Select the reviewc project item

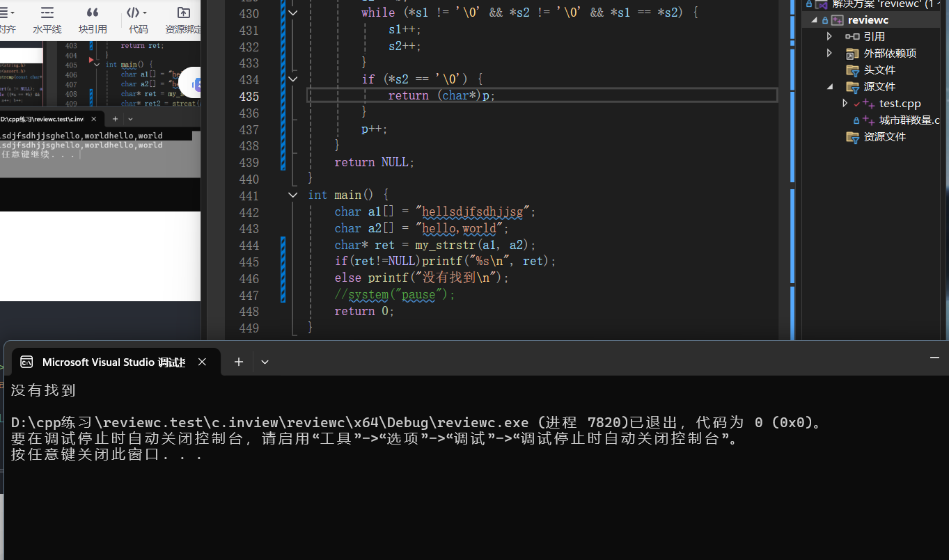point(868,20)
